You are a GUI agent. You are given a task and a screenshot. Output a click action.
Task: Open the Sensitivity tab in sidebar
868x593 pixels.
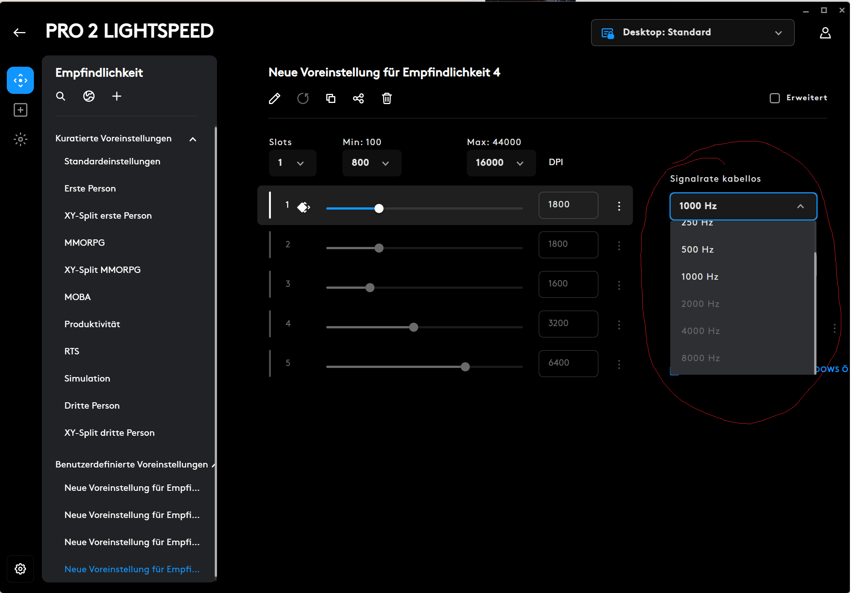click(20, 80)
